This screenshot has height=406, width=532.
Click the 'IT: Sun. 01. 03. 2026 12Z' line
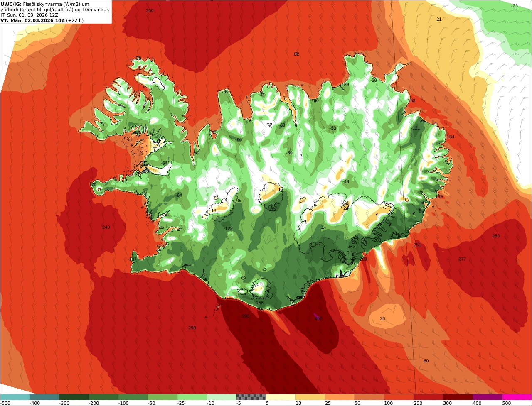point(30,15)
